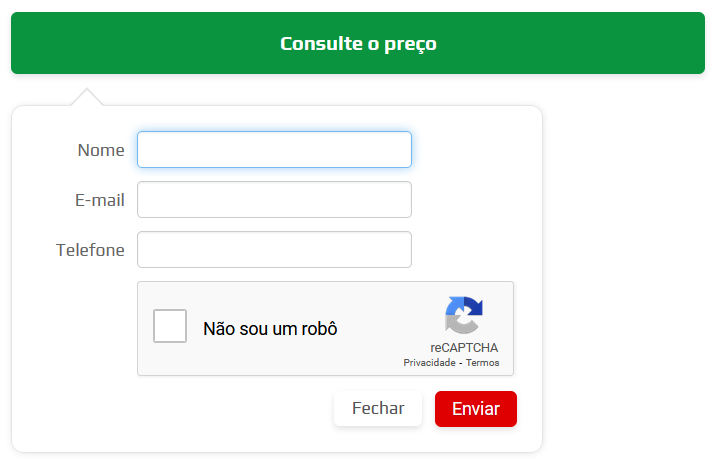The image size is (727, 461).
Task: Submit the form with the red Enviar button
Action: [476, 409]
